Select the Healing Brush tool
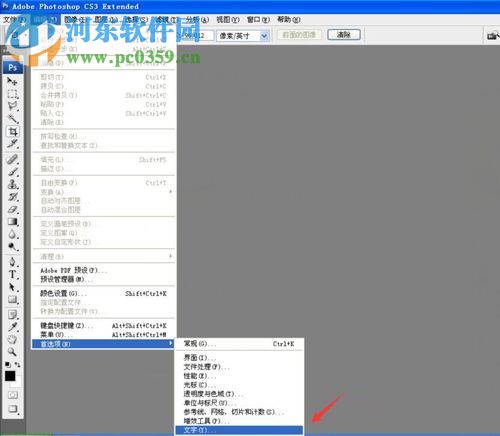The width and height of the screenshot is (500, 436). 12,159
